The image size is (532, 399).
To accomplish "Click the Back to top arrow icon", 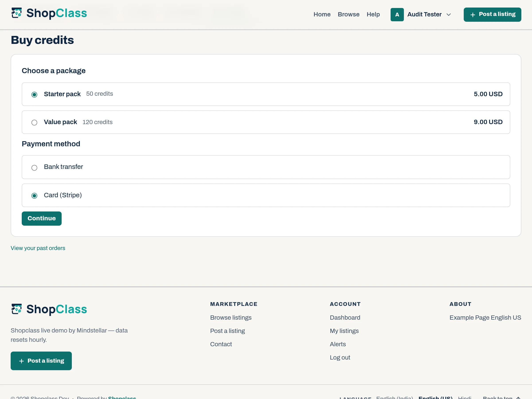I will tap(518, 397).
